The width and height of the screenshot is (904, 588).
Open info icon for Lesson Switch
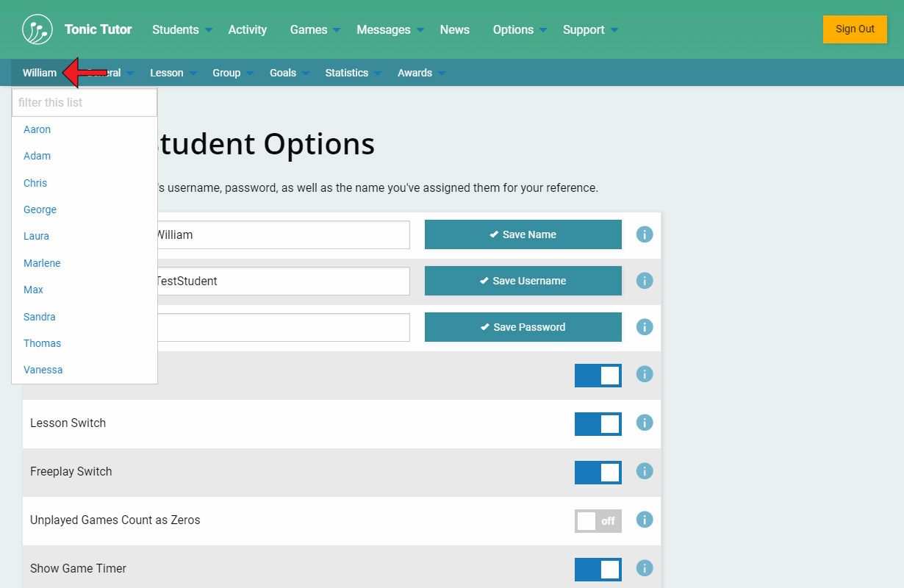click(645, 423)
